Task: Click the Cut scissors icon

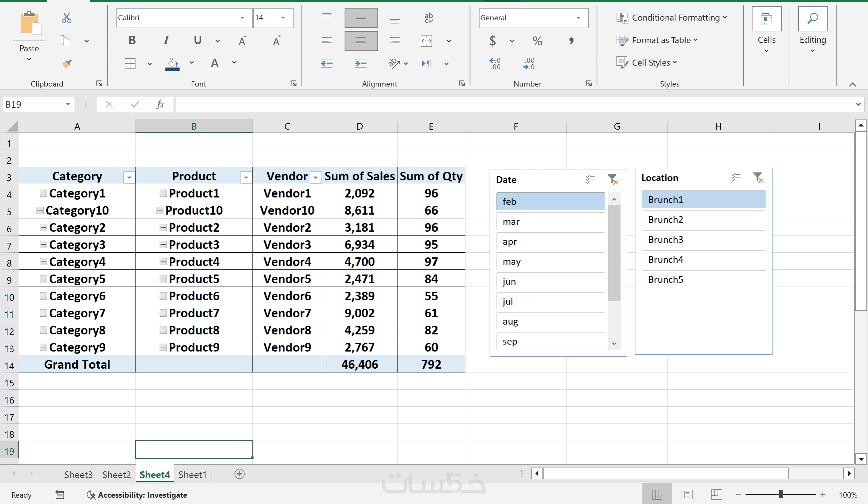Action: (67, 18)
